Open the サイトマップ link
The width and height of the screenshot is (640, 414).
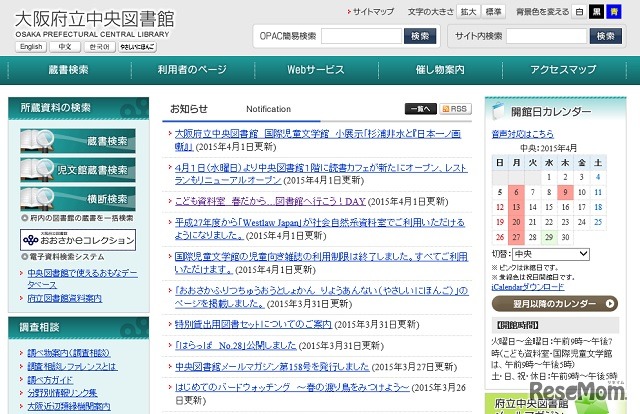pyautogui.click(x=371, y=12)
